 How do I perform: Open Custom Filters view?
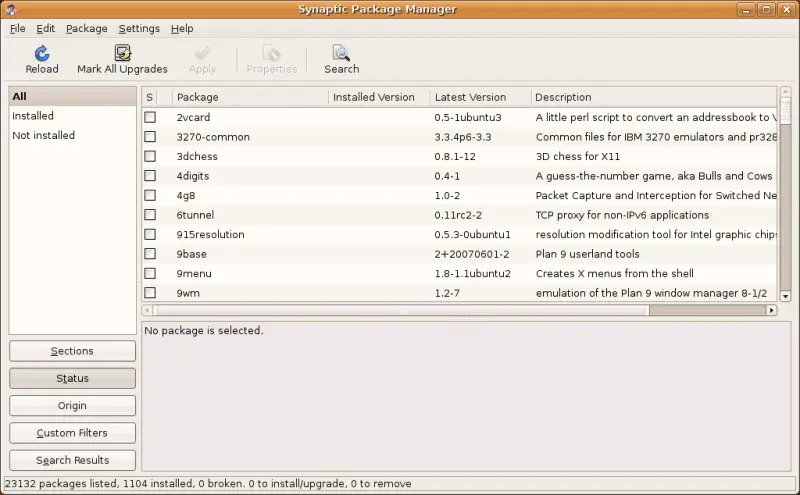(72, 433)
